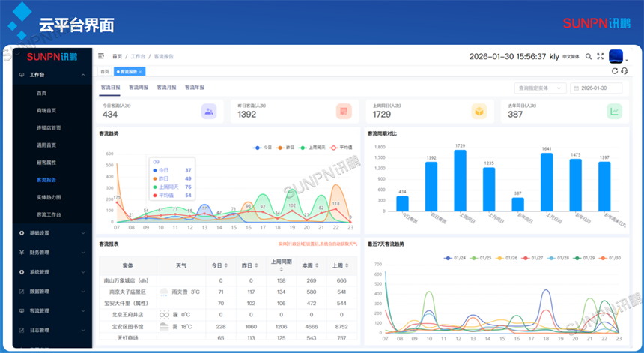
Task: Click 首页 in the breadcrumb
Action: click(117, 57)
